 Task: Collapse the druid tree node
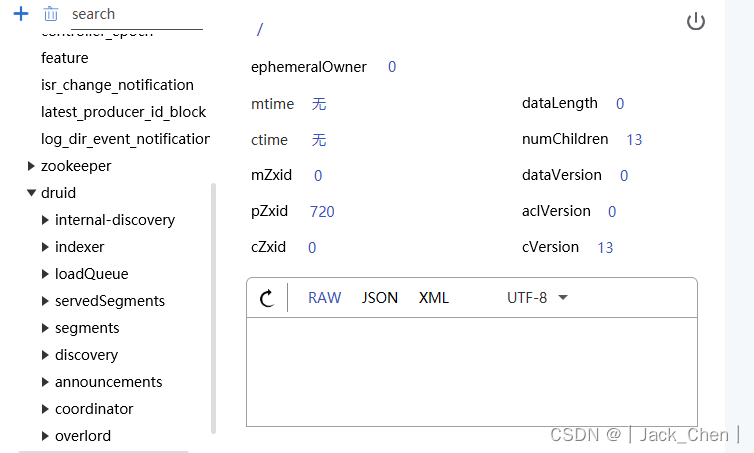click(31, 193)
